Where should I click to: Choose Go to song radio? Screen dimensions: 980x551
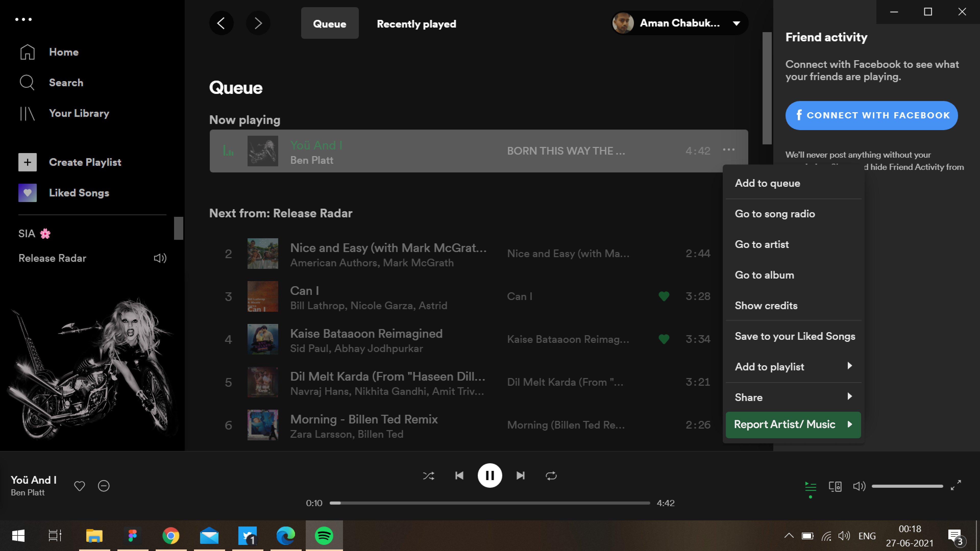(x=793, y=214)
